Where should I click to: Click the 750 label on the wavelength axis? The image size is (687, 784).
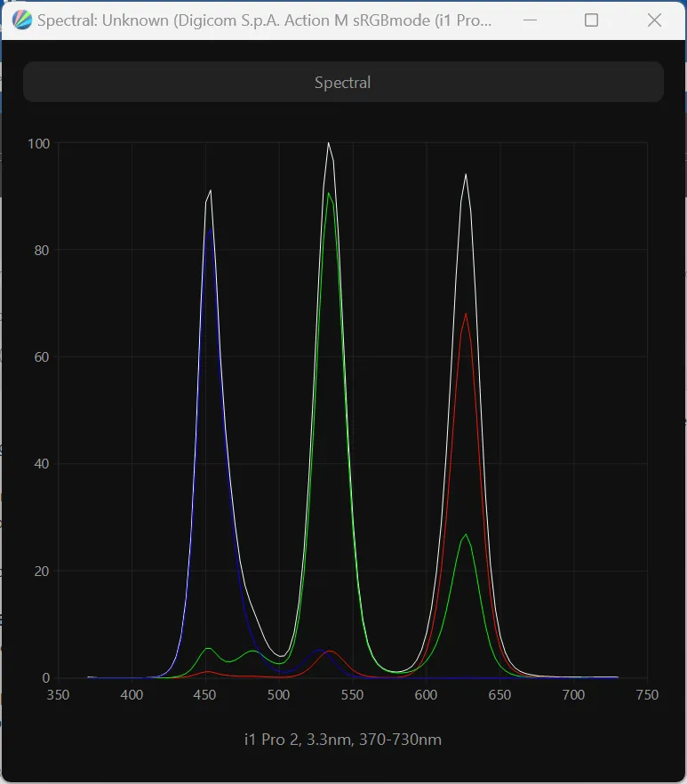(x=647, y=695)
